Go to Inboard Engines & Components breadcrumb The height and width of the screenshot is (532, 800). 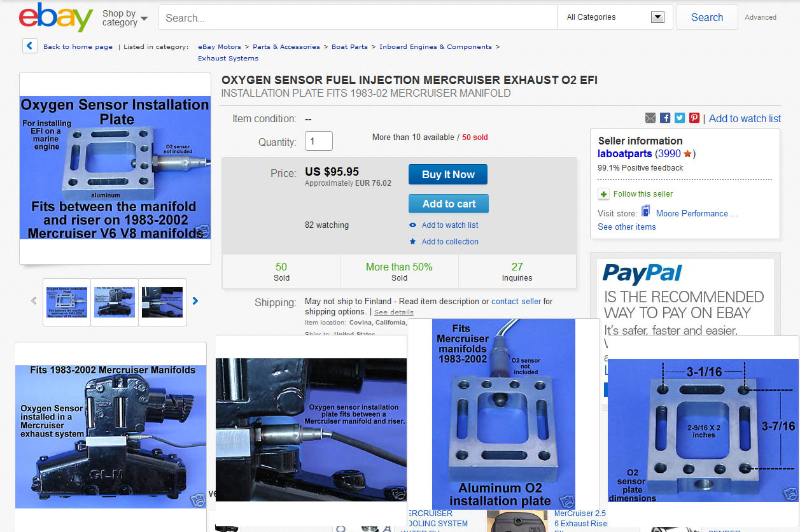pyautogui.click(x=435, y=46)
